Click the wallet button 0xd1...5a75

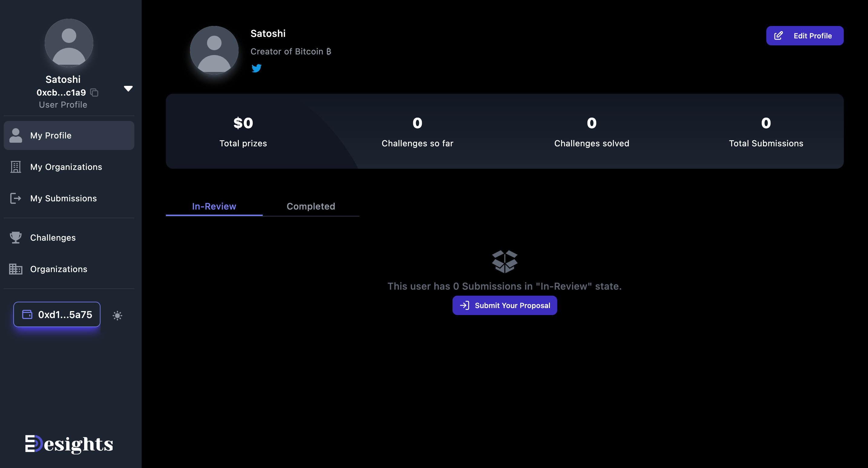(x=57, y=314)
